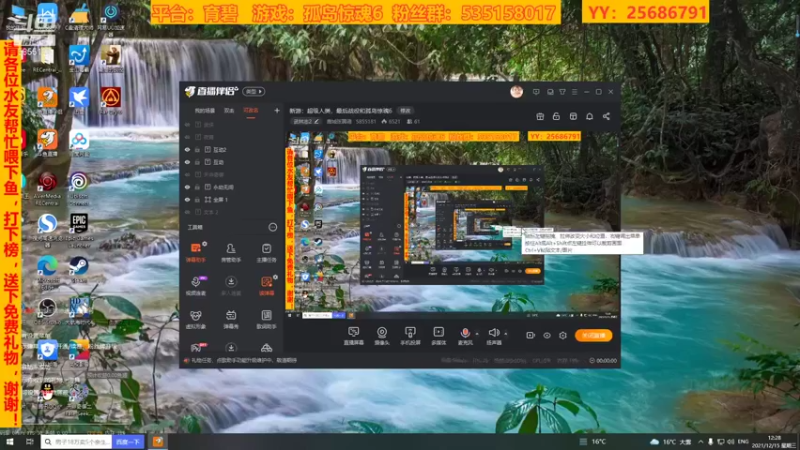Click the orange 关闭直播 button
The width and height of the screenshot is (800, 450).
click(x=593, y=335)
